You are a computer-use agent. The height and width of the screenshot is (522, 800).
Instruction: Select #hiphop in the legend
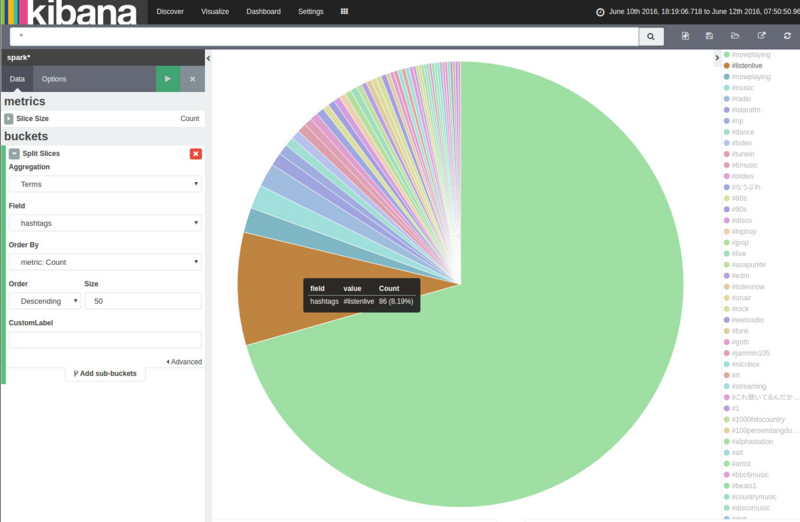[x=744, y=231]
